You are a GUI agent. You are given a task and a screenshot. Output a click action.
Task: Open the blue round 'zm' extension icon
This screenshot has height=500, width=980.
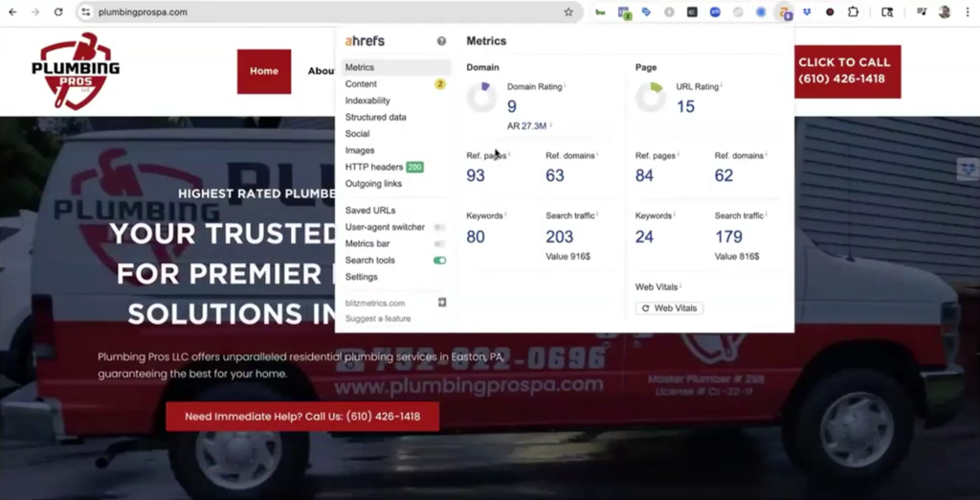(x=715, y=11)
